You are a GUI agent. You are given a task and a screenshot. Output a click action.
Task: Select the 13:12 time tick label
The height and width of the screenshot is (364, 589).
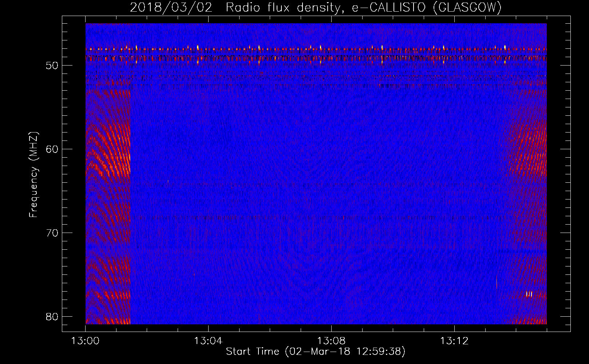(454, 341)
